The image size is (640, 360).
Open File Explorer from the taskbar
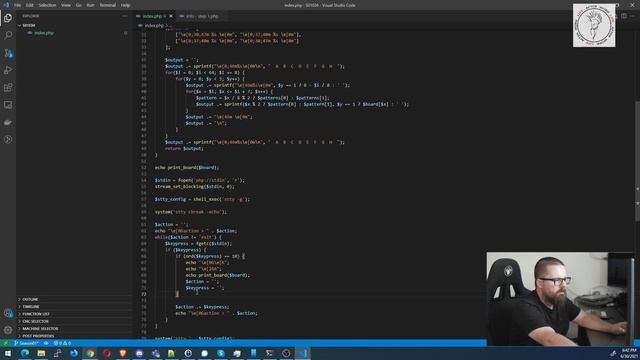41,353
